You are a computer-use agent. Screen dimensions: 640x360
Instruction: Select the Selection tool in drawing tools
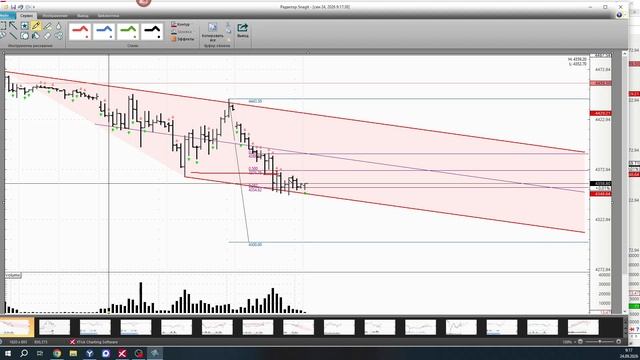tap(2, 26)
